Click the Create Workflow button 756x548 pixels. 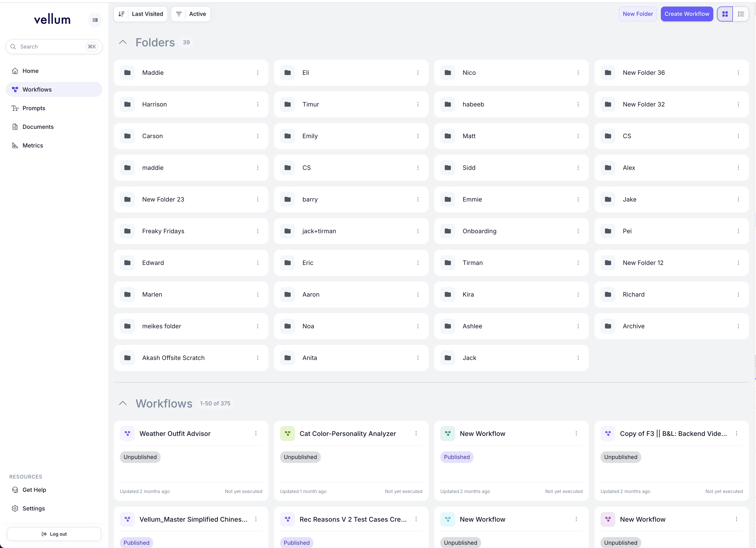687,14
